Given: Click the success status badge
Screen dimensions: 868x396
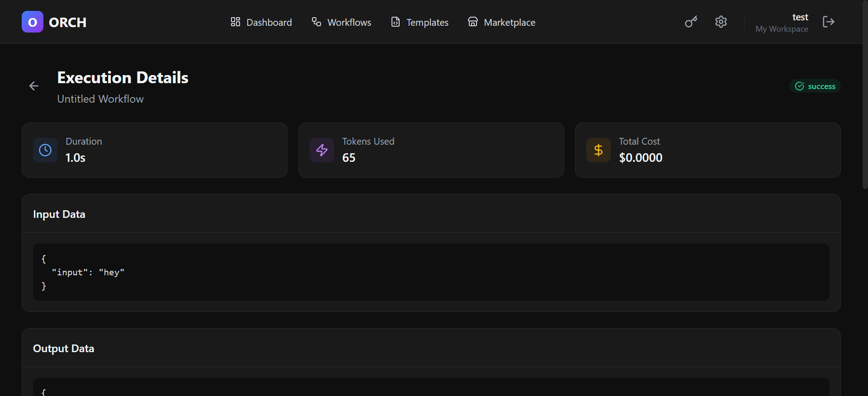Looking at the screenshot, I should tap(815, 86).
